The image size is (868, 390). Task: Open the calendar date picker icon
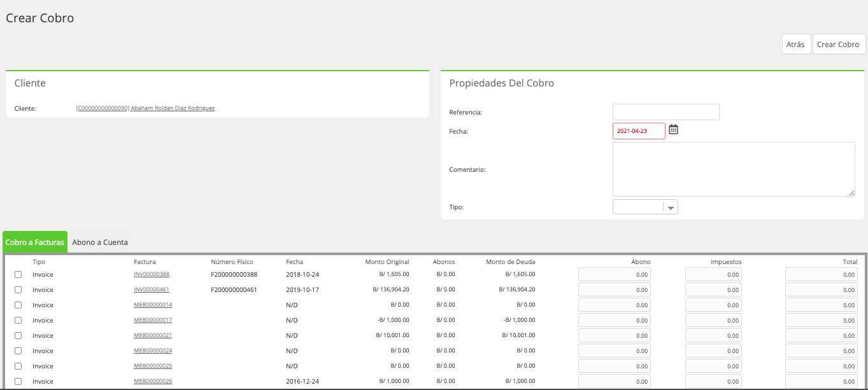click(x=673, y=130)
